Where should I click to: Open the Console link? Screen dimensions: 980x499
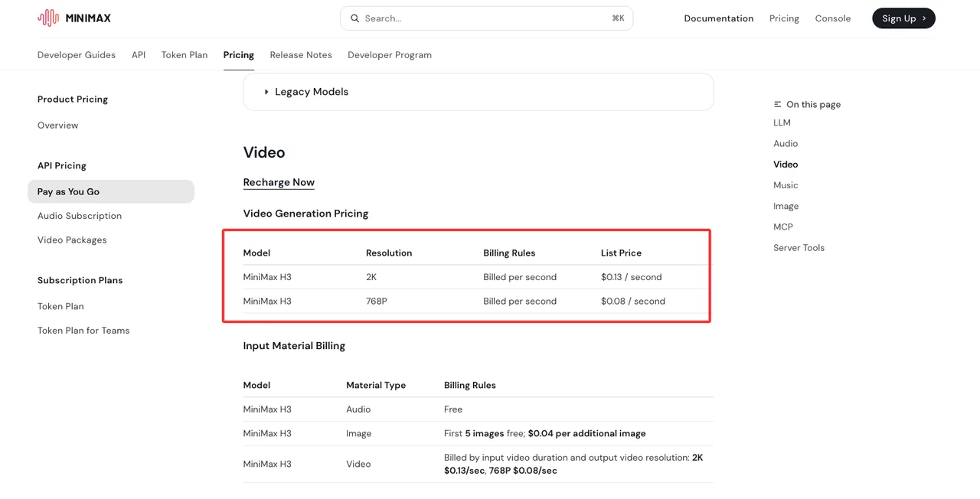[x=832, y=18]
